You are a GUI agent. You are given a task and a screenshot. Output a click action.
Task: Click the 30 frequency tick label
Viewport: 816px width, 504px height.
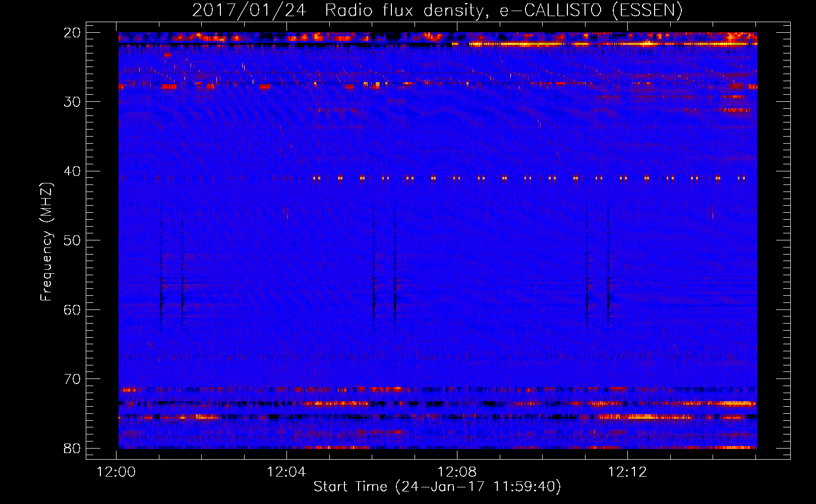tap(72, 102)
